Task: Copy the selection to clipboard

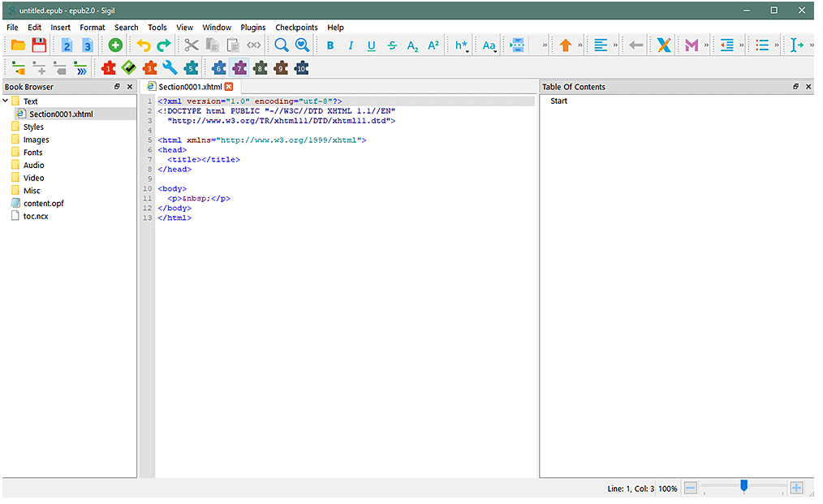Action: (x=213, y=45)
